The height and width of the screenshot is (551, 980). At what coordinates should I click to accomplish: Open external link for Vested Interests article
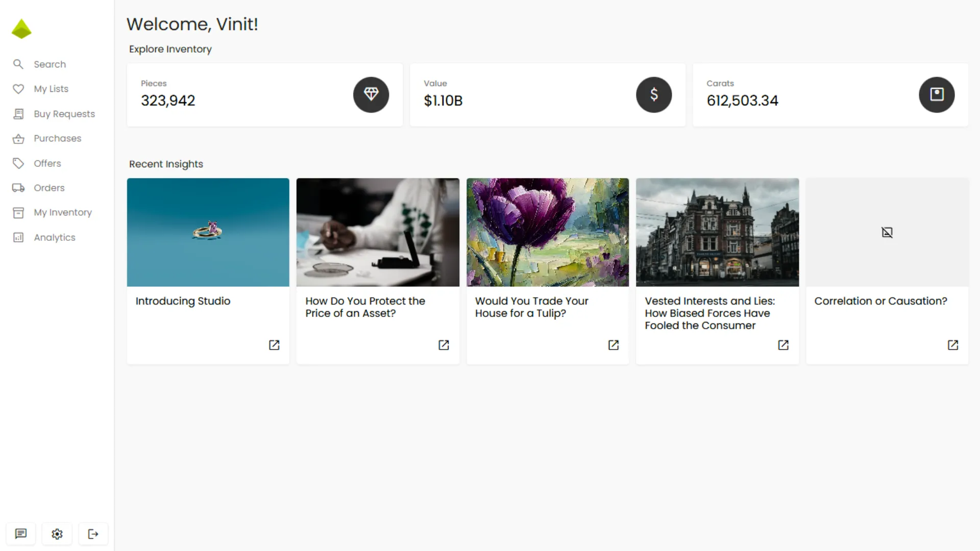click(x=783, y=345)
